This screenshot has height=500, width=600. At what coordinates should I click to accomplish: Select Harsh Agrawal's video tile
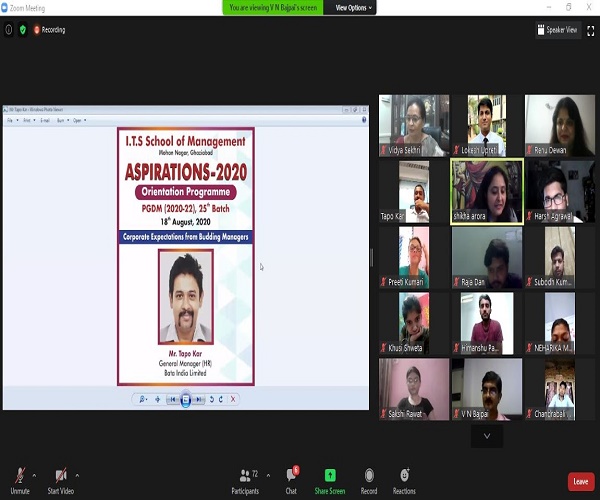pyautogui.click(x=560, y=192)
